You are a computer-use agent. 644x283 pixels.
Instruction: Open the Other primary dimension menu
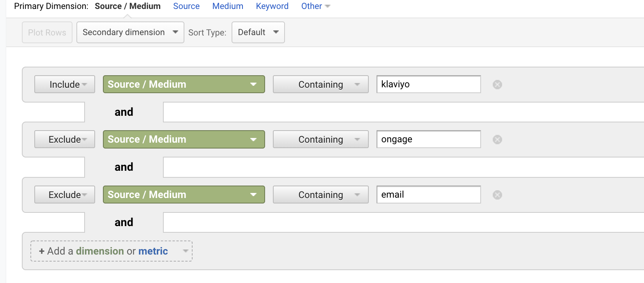click(315, 6)
